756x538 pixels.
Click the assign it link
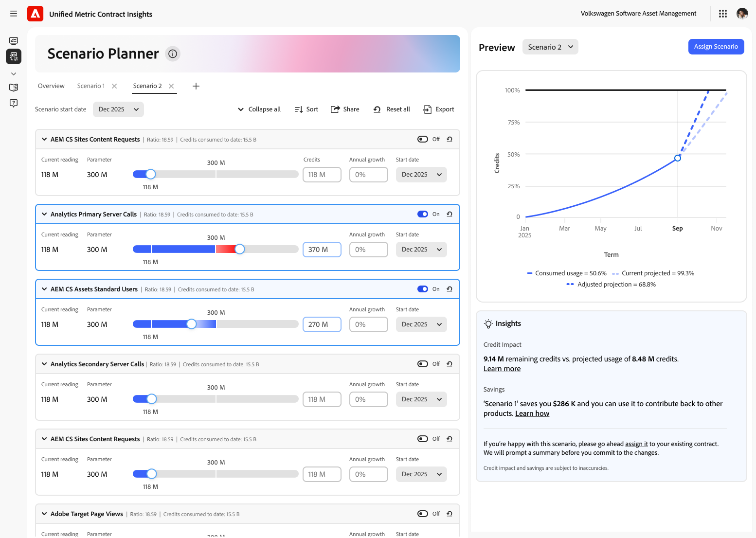636,444
